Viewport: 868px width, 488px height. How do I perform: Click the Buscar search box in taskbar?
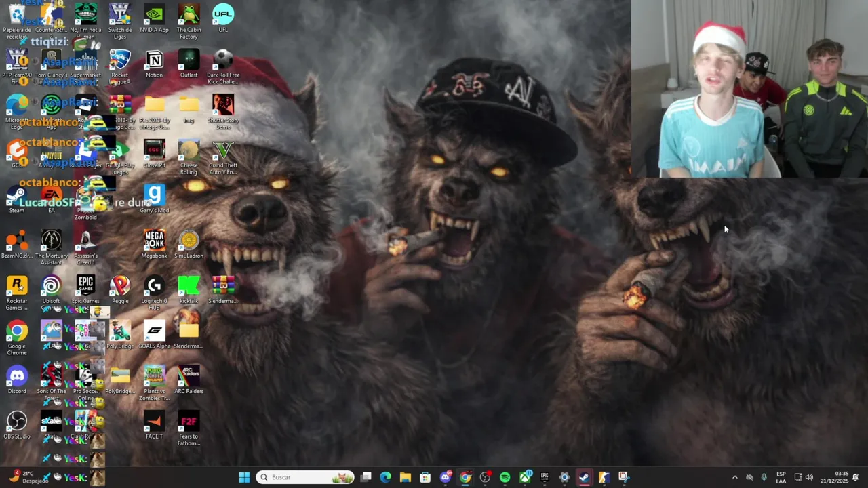tap(305, 477)
